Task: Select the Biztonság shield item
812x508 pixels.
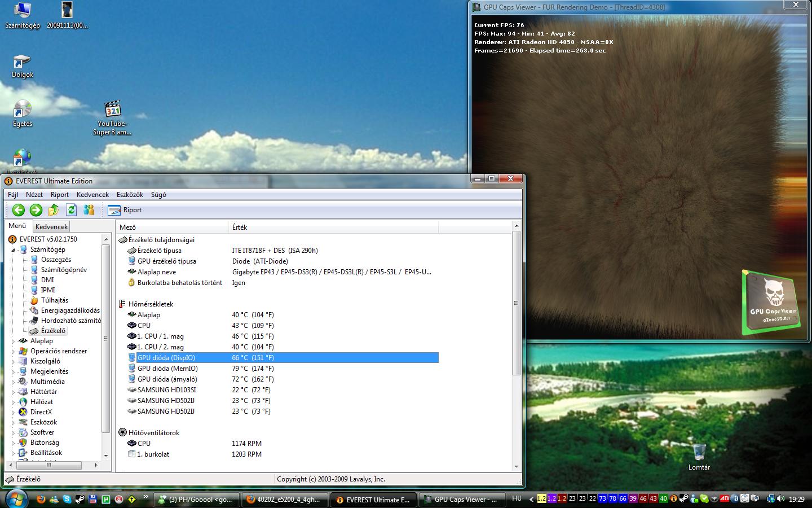Action: 45,443
